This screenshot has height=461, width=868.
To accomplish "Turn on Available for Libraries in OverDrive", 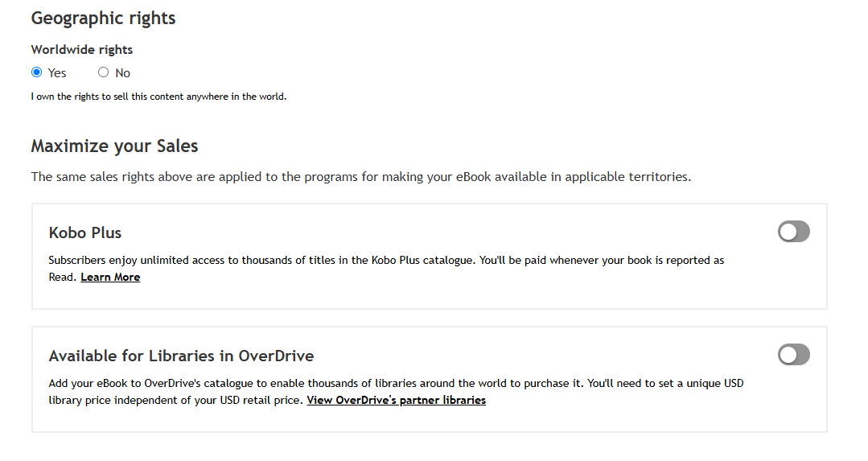I will click(x=793, y=355).
